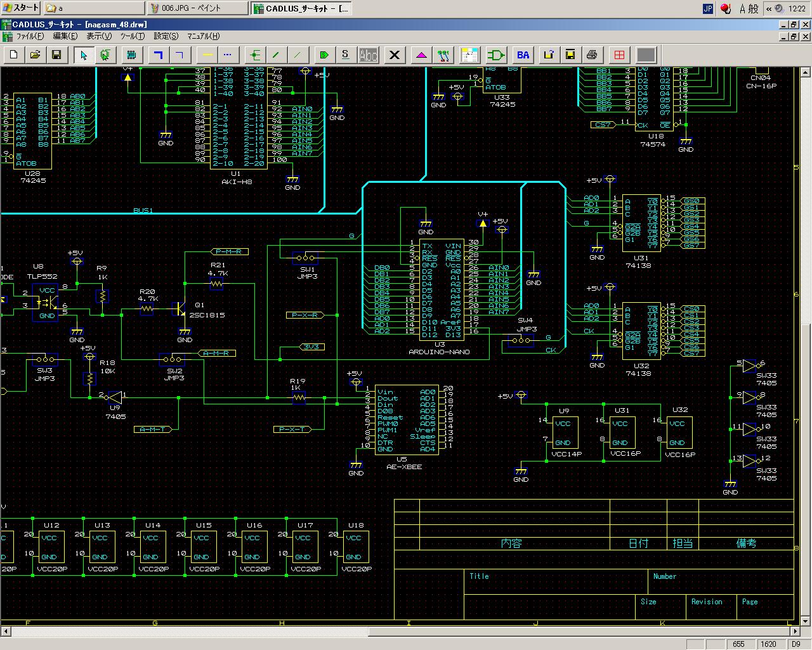This screenshot has width=812, height=650.
Task: Switch to 006.JPG - ペイント taskbar button
Action: click(197, 8)
